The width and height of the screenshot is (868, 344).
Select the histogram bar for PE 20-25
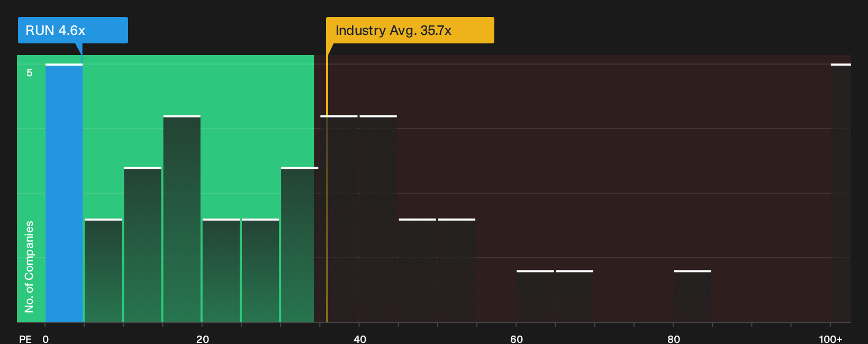pos(221,270)
